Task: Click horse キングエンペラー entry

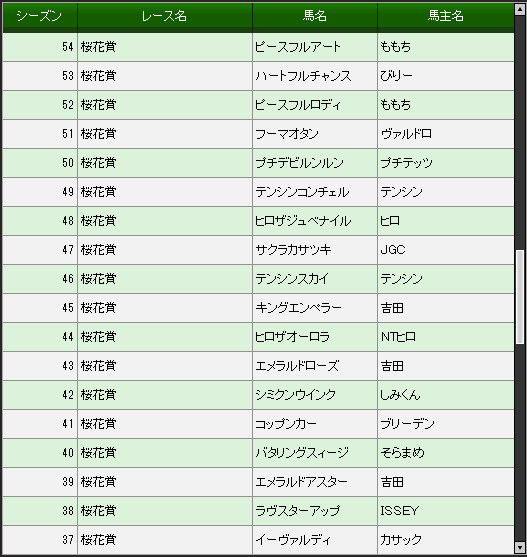Action: 298,308
